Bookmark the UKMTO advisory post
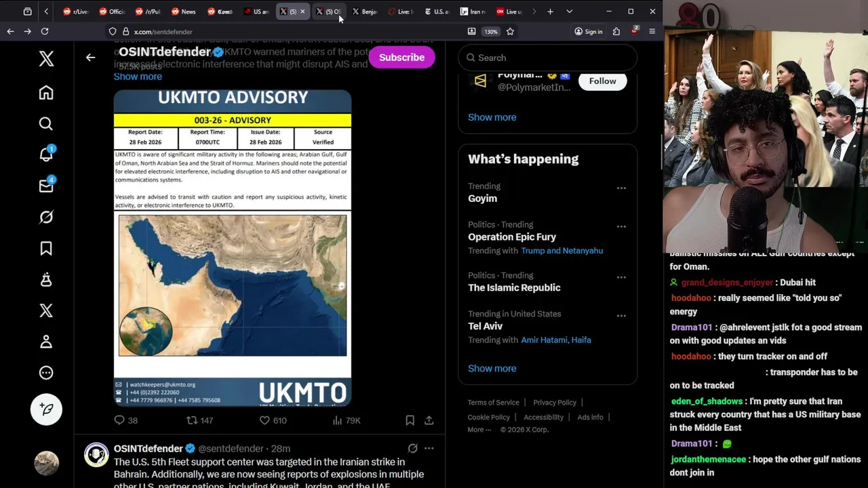This screenshot has height=488, width=868. pos(410,420)
